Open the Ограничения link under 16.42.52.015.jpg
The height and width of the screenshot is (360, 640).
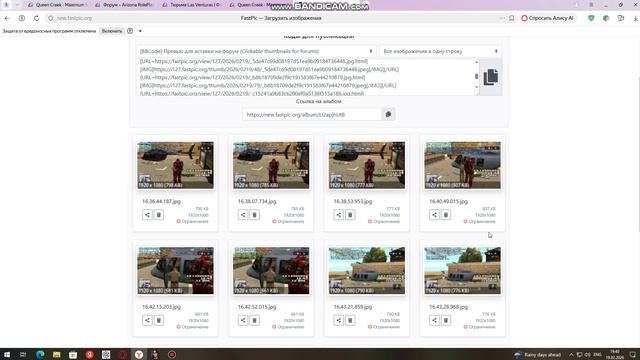click(x=288, y=327)
